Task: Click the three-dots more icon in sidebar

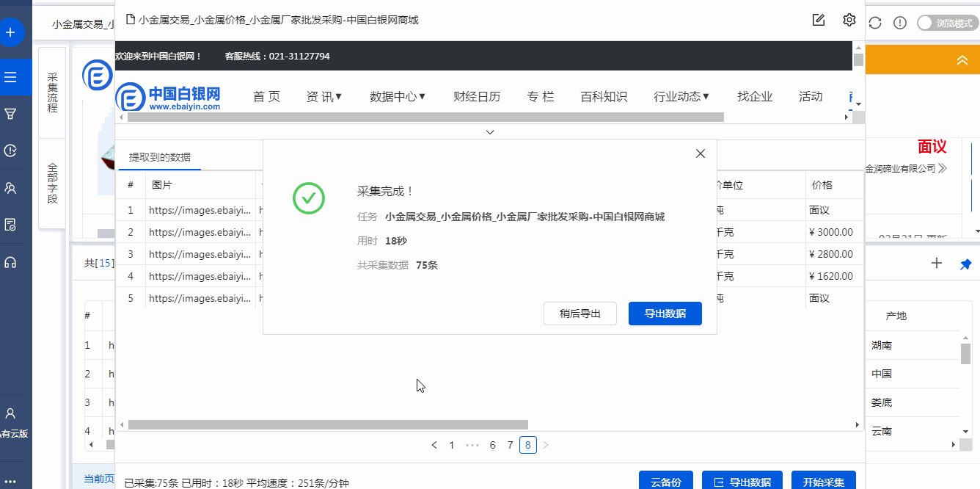Action: [10, 482]
